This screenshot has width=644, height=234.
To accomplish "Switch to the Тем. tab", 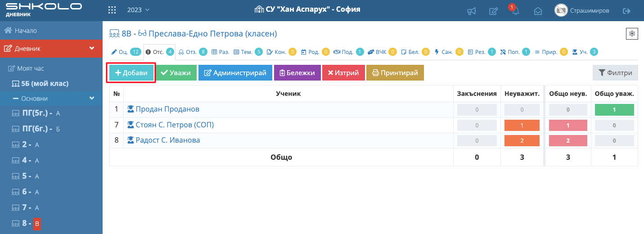I will (248, 52).
